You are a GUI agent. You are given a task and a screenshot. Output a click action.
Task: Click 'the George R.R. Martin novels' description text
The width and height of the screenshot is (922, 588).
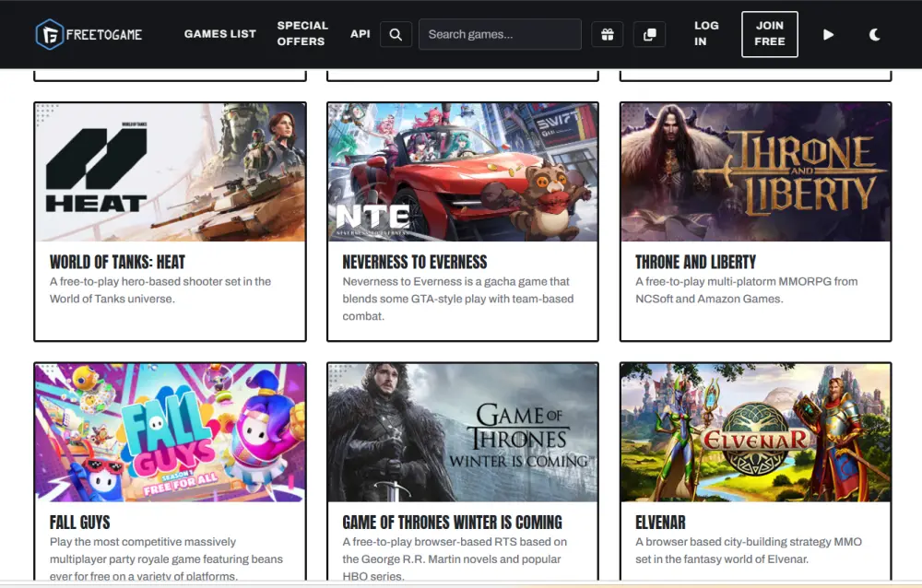coord(420,559)
